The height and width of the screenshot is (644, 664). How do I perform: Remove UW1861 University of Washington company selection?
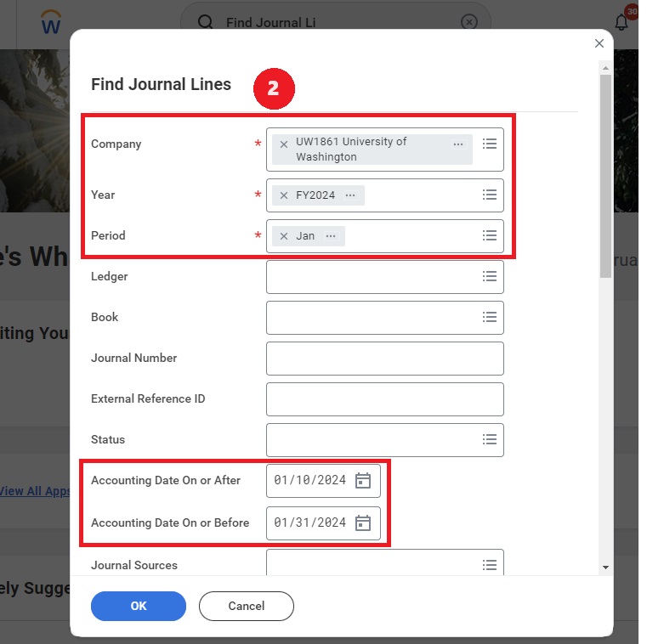point(284,144)
